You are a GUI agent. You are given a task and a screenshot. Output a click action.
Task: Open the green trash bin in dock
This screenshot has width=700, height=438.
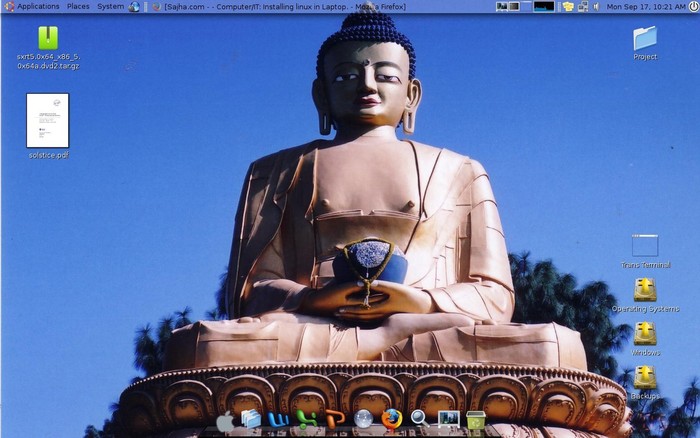click(x=476, y=420)
